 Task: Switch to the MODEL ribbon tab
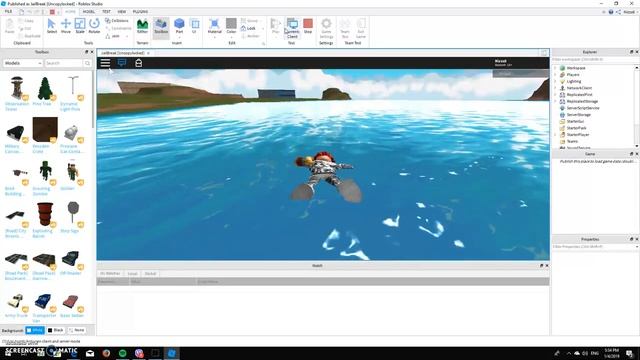pos(89,11)
